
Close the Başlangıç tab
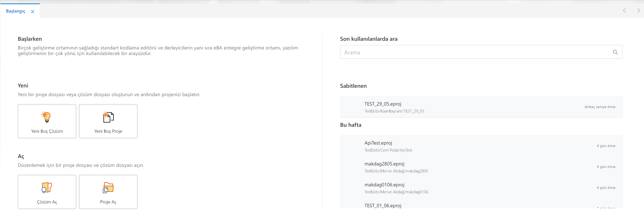(32, 11)
